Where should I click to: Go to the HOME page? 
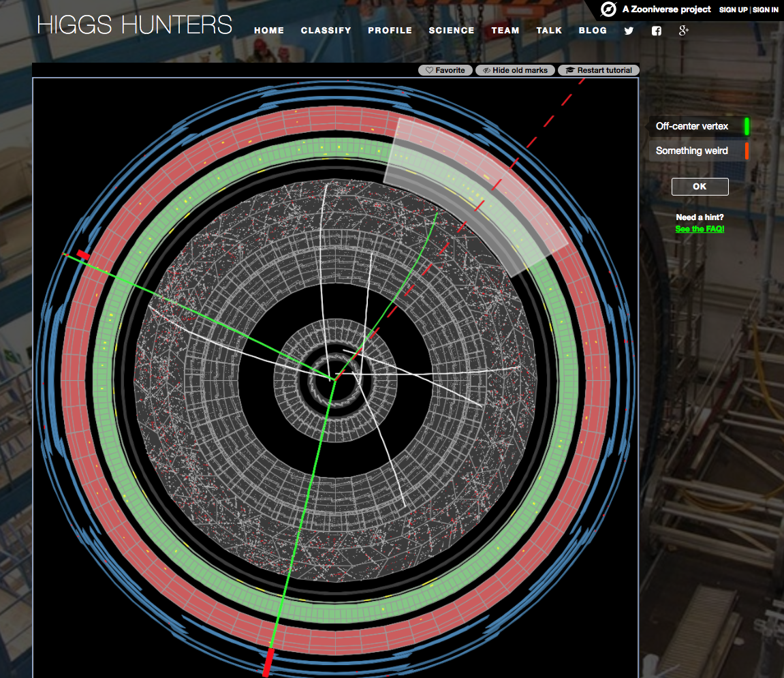[269, 31]
